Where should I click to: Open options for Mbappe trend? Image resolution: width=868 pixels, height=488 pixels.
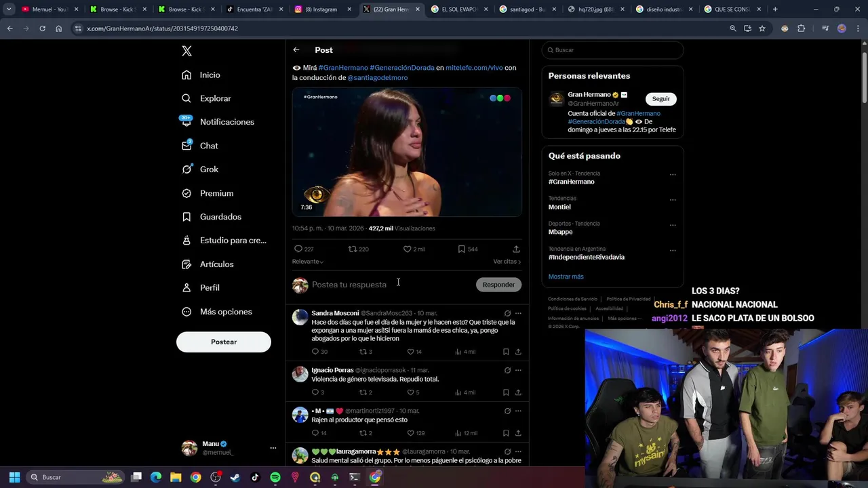[x=673, y=224]
